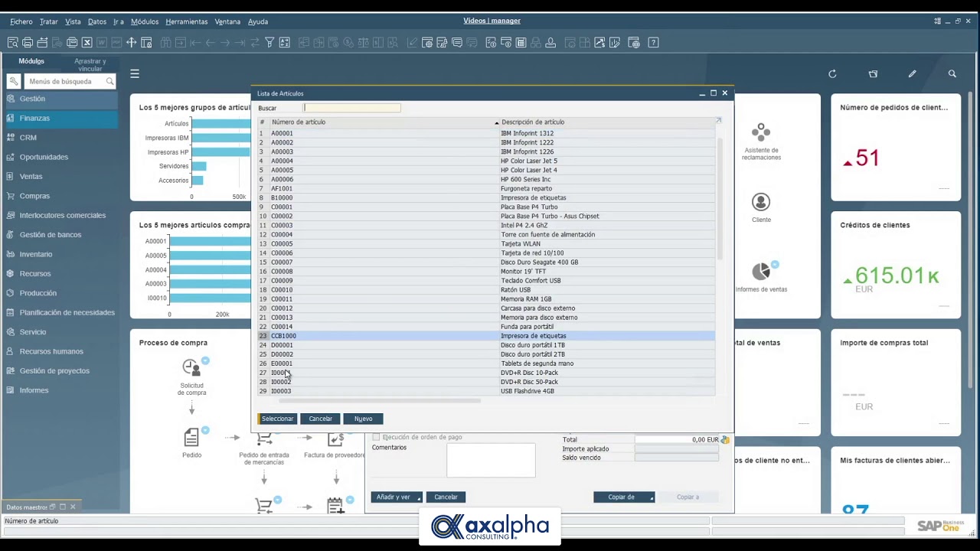
Task: Click the Excel export toolbar icon
Action: (87, 43)
